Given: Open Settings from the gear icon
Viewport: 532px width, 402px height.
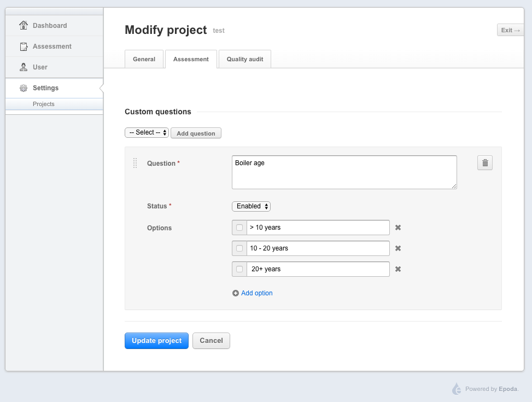Looking at the screenshot, I should [x=24, y=88].
